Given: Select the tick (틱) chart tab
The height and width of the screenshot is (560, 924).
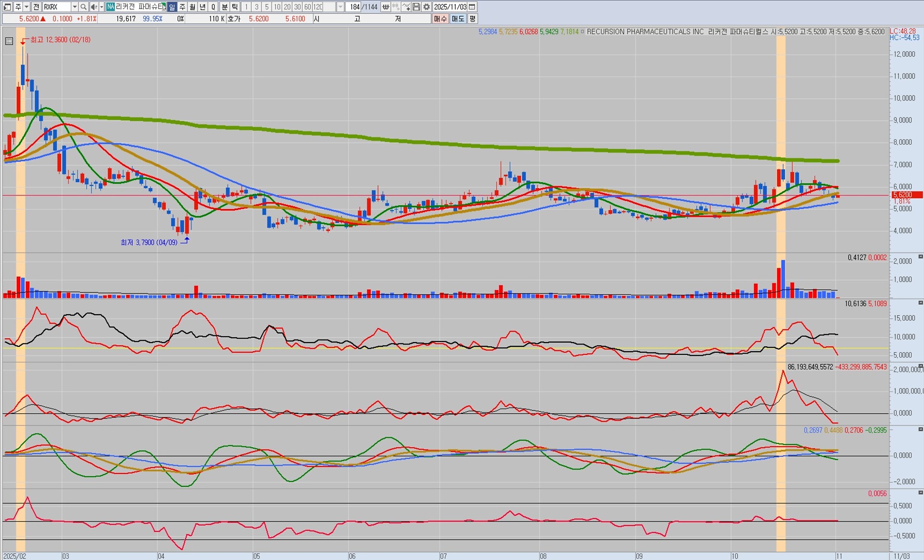Looking at the screenshot, I should click(235, 7).
